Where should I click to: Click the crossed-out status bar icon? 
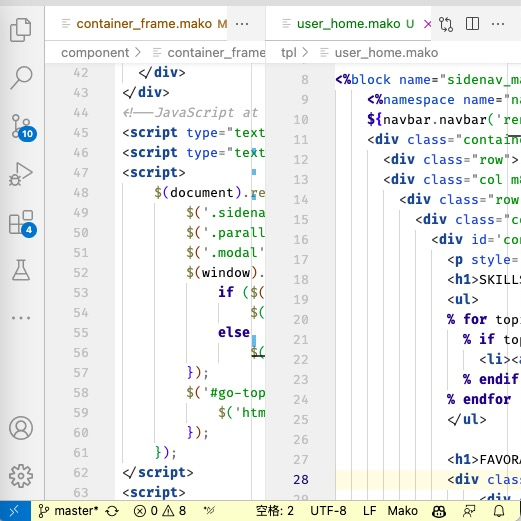click(x=209, y=511)
